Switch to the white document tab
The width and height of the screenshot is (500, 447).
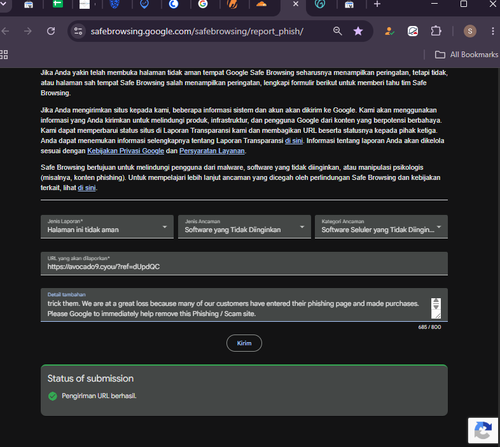[x=85, y=4]
